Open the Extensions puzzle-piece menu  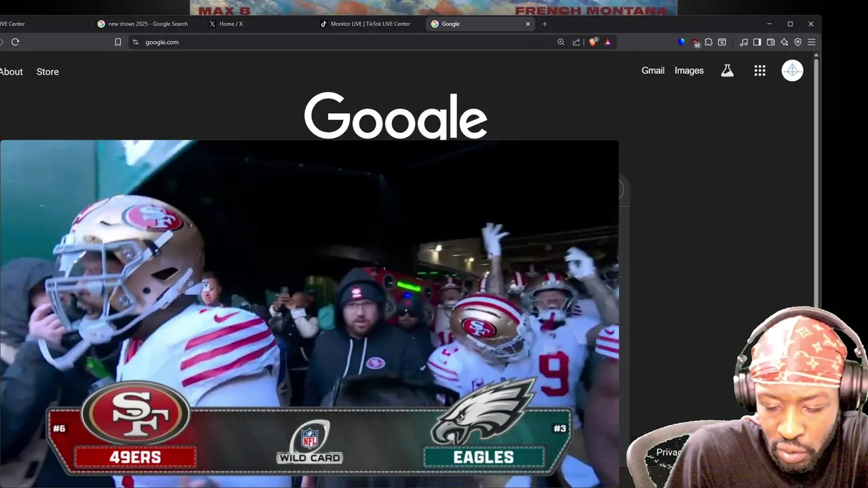pos(709,42)
